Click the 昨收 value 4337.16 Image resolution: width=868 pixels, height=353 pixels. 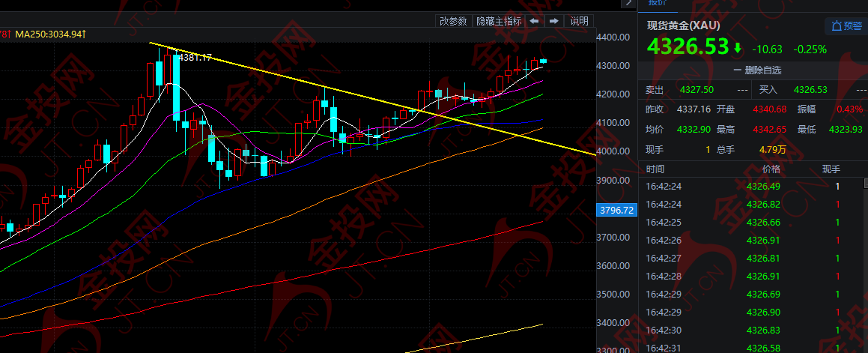pyautogui.click(x=694, y=109)
